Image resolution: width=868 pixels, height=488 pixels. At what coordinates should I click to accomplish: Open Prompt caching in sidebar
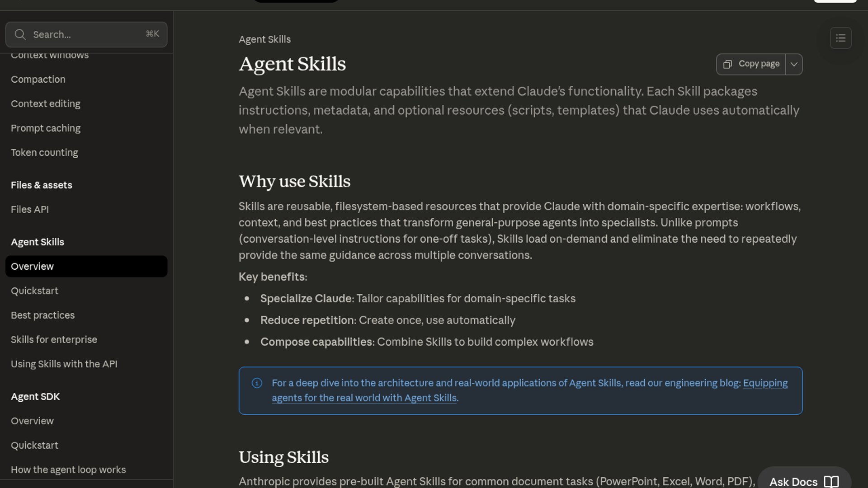(46, 128)
